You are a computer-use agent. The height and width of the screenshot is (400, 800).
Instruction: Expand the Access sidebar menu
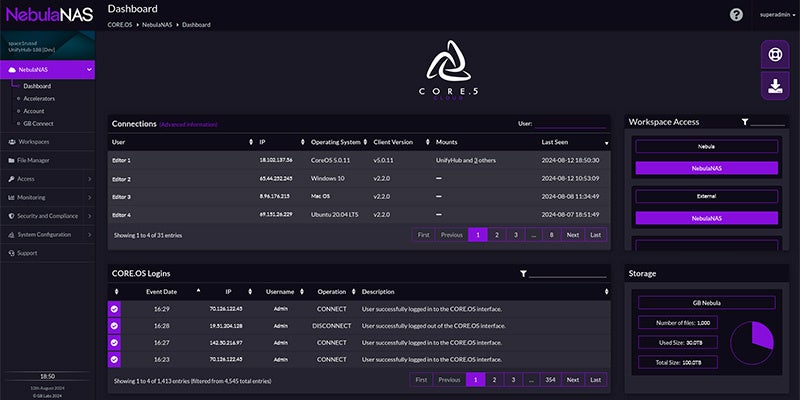(x=89, y=179)
